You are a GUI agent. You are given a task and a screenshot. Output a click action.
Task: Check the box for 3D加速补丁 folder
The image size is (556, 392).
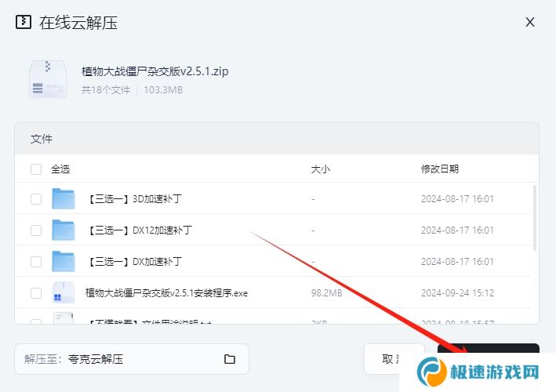pyautogui.click(x=36, y=199)
